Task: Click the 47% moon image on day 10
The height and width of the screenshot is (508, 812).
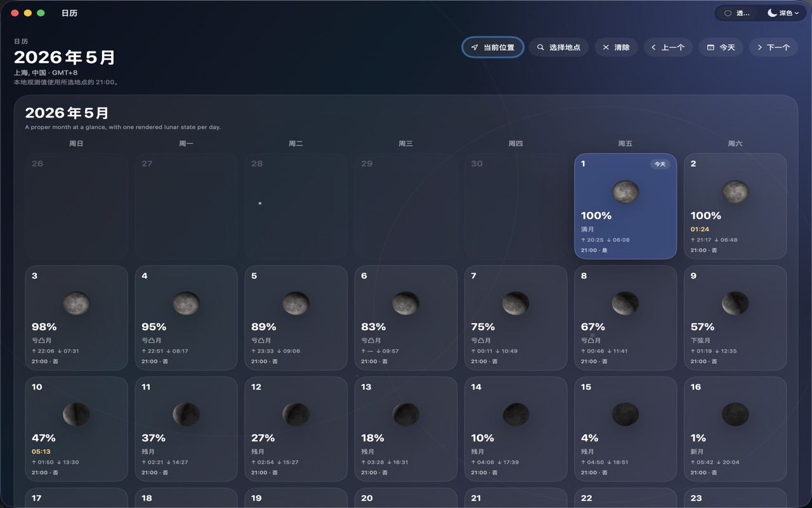Action: pyautogui.click(x=76, y=414)
